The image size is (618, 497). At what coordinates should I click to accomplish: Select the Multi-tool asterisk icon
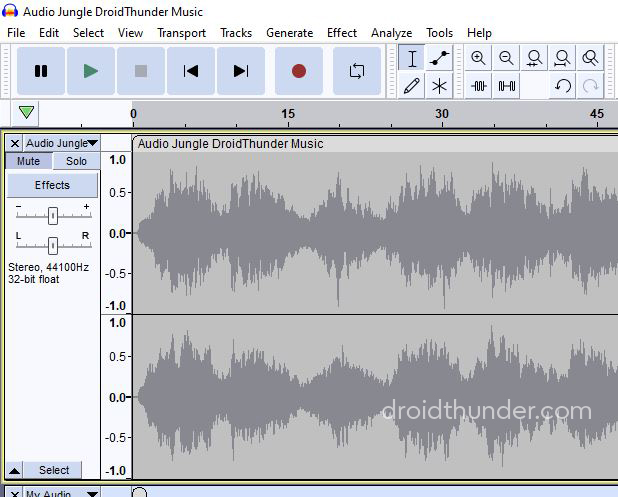pos(439,86)
